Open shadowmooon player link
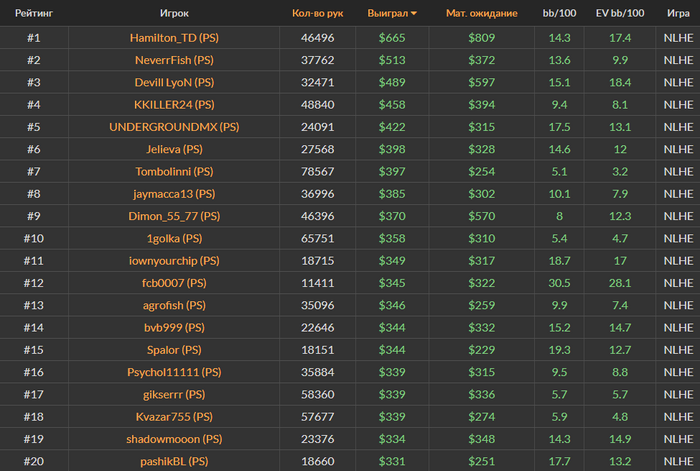Viewport: 700px width, 471px height. click(x=163, y=438)
